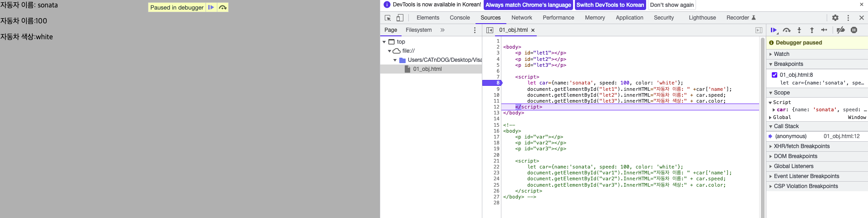The height and width of the screenshot is (218, 868).
Task: Collapse the Users/CATnDOG folder node
Action: click(395, 60)
